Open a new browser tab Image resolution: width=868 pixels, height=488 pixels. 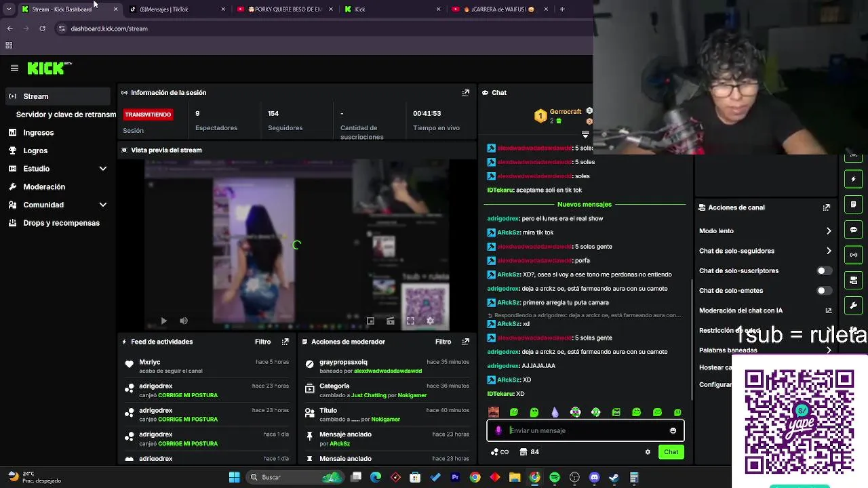coord(562,9)
